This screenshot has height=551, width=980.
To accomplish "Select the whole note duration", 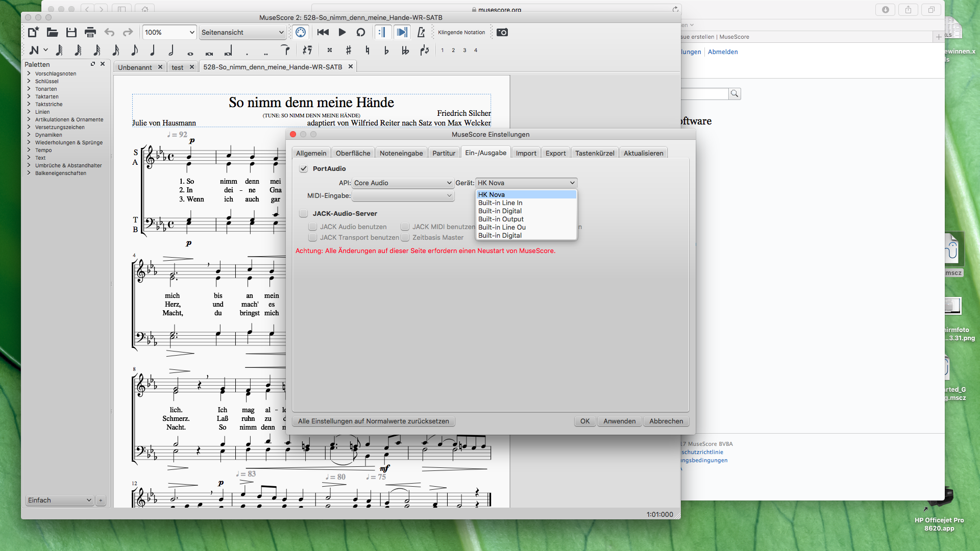I will (x=190, y=53).
